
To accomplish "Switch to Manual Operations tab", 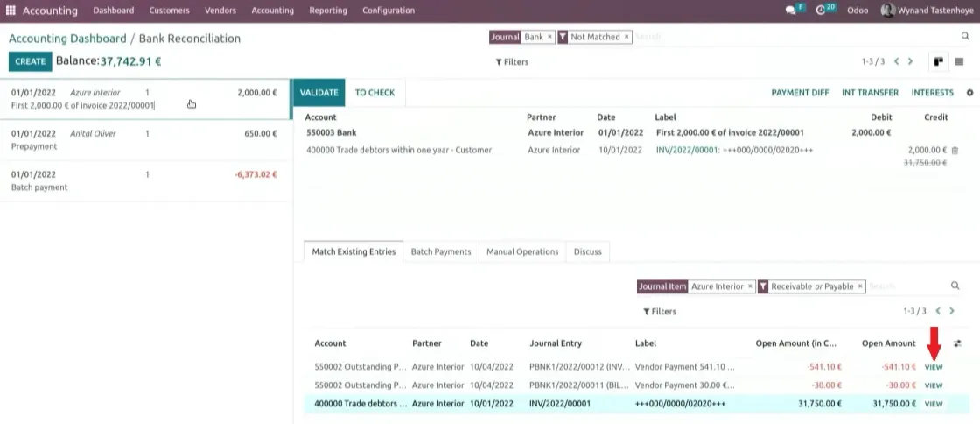I will point(522,251).
